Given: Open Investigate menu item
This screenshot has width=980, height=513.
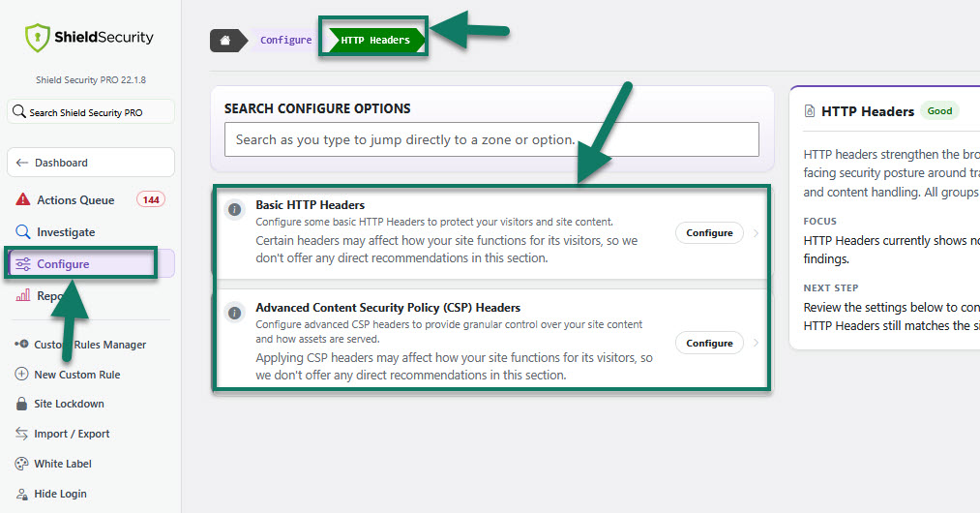Looking at the screenshot, I should click(x=91, y=231).
